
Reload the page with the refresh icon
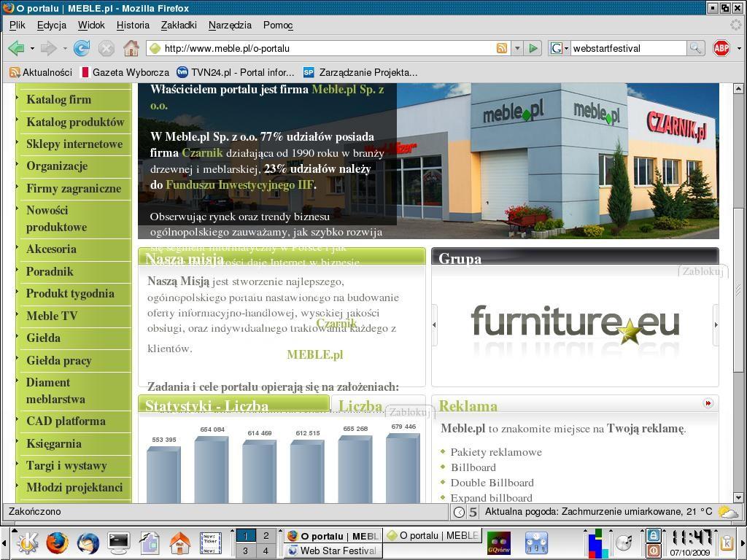pos(82,48)
